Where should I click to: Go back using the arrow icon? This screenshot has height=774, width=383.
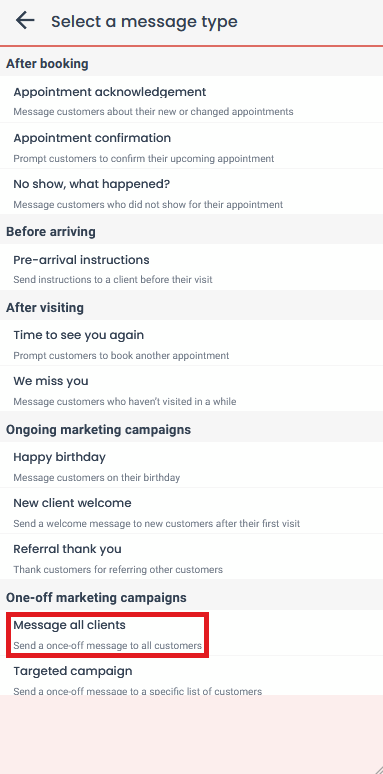(x=25, y=21)
